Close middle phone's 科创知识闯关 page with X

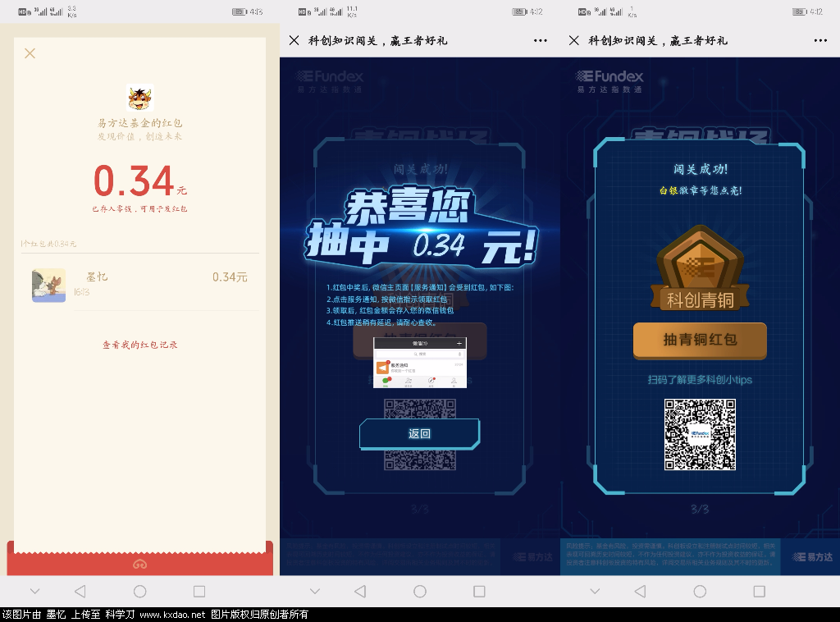(294, 40)
